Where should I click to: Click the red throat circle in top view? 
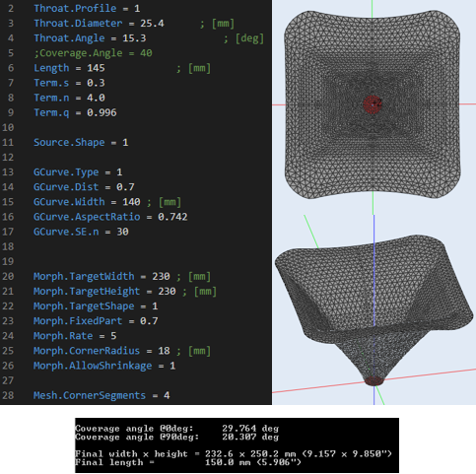tap(373, 104)
